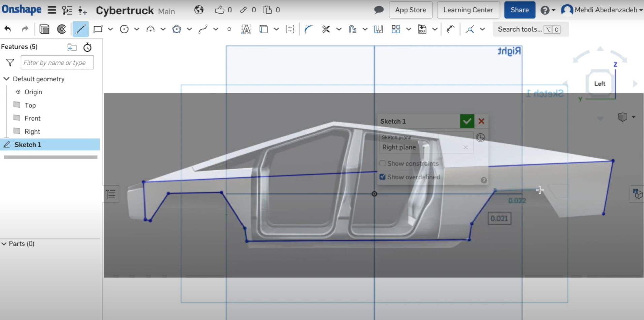Uncheck the Show overdefined option
The height and width of the screenshot is (320, 644).
(383, 177)
